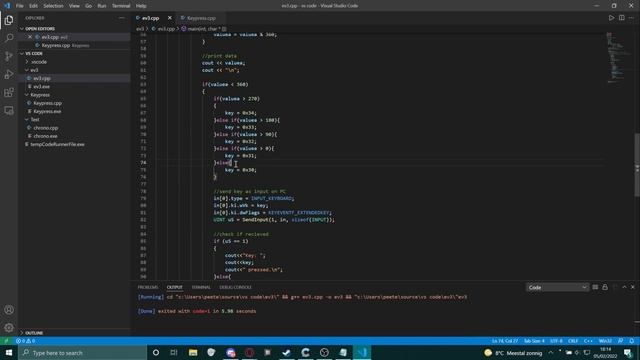Viewport: 640px width, 360px height.
Task: Open the Windows Action Center
Action: coord(628,353)
